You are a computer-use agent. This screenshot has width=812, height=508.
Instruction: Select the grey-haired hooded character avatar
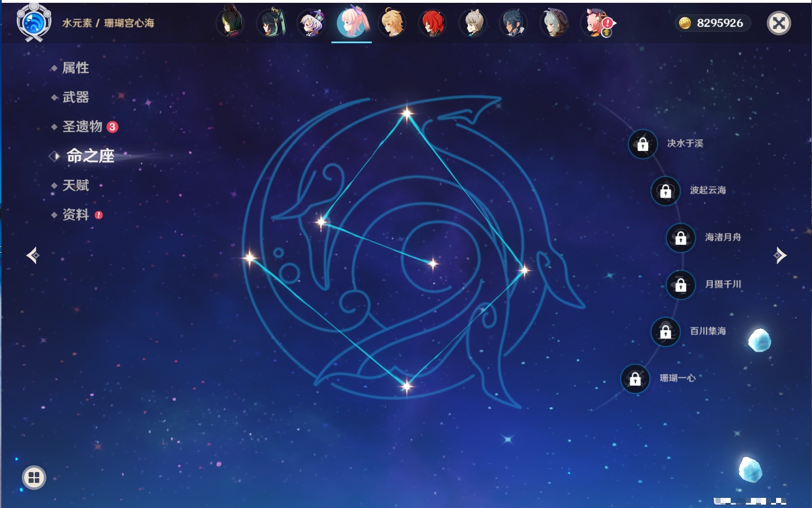(x=553, y=23)
